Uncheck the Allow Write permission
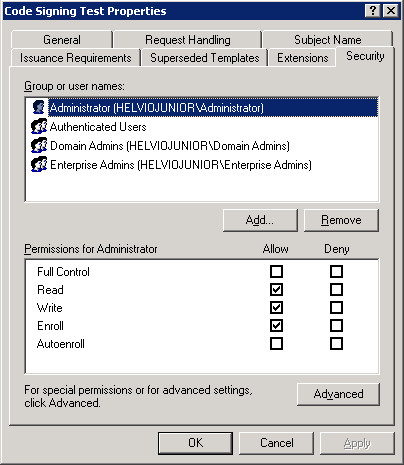This screenshot has height=465, width=404. point(276,308)
